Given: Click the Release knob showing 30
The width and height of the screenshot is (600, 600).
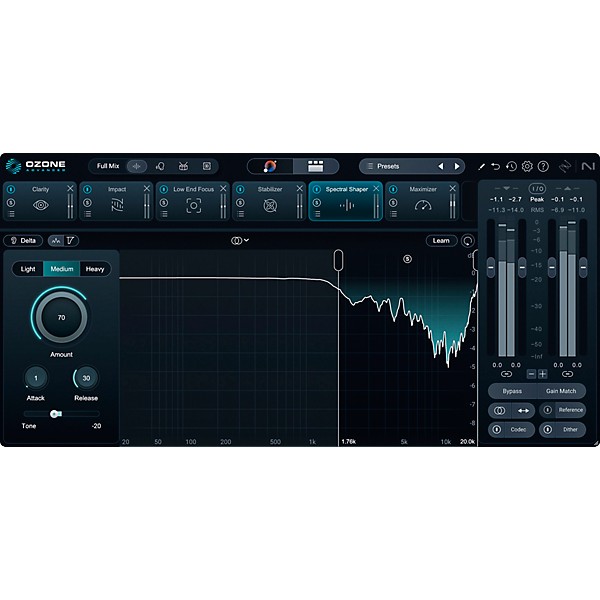Looking at the screenshot, I should 86,378.
